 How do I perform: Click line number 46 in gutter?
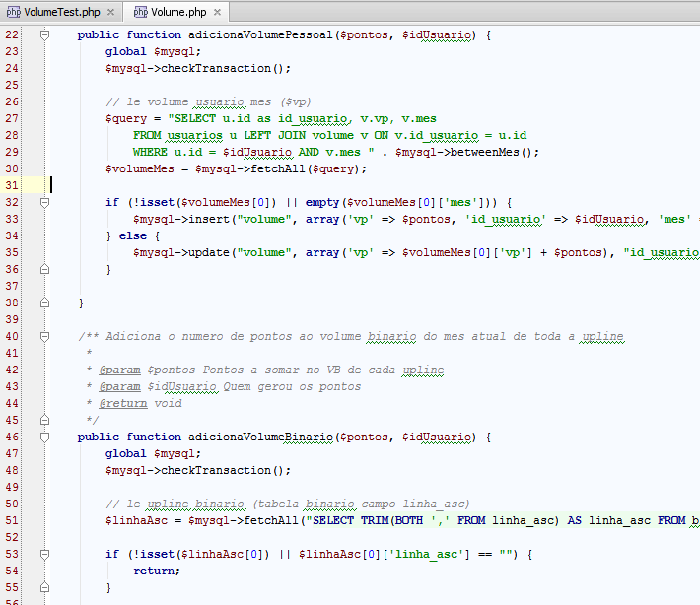click(x=12, y=437)
